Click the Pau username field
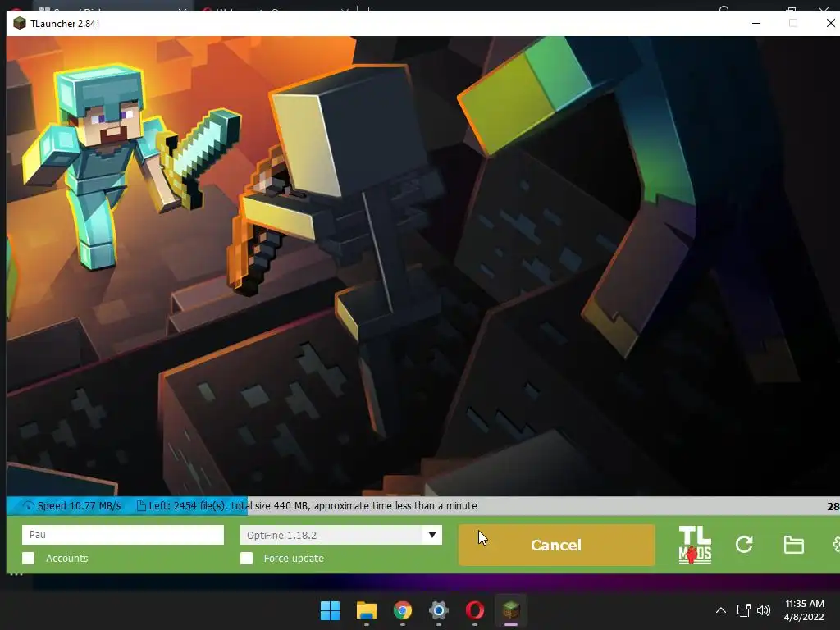840x630 pixels. [x=123, y=535]
